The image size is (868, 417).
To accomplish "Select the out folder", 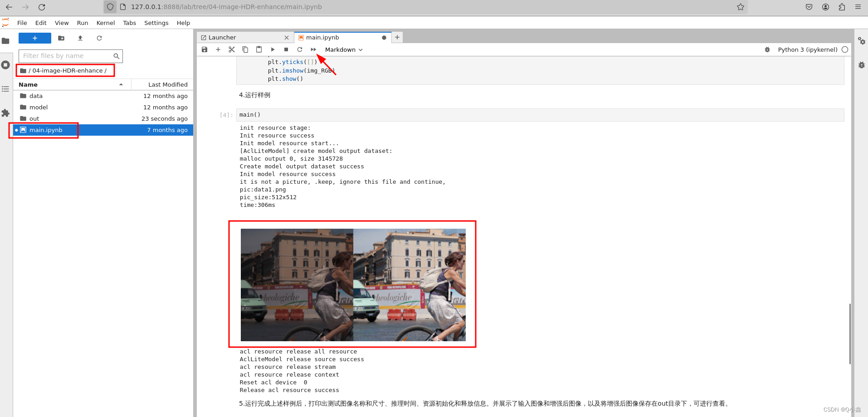I will [103, 119].
